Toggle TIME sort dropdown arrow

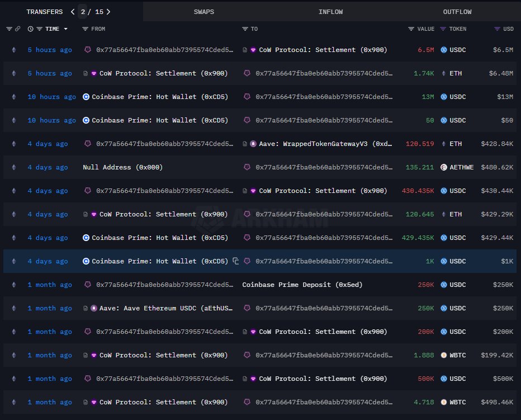[x=66, y=29]
